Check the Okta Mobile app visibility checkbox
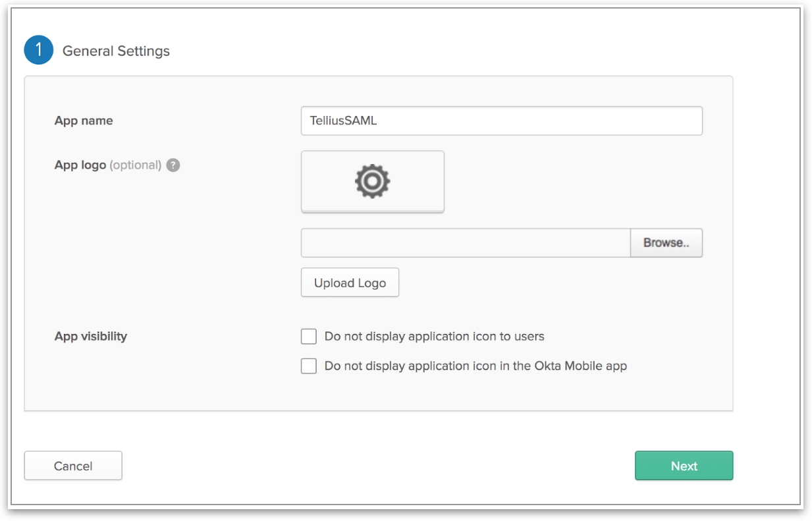 click(309, 366)
